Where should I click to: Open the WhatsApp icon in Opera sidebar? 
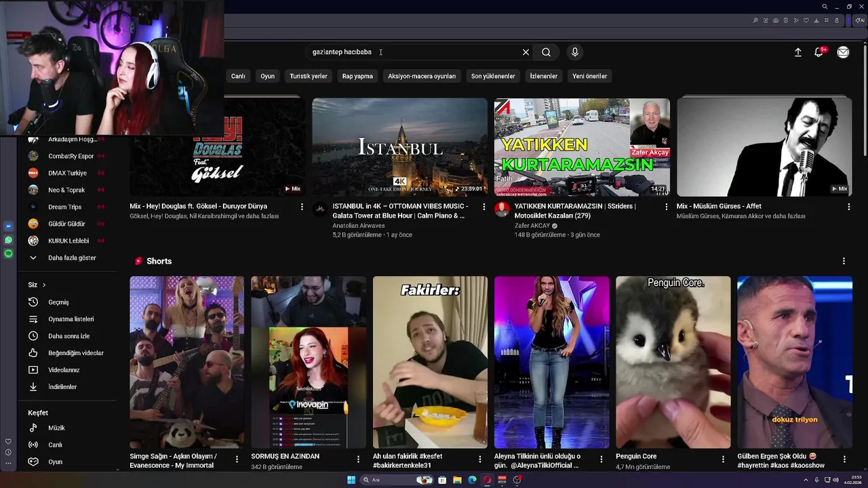(x=8, y=240)
